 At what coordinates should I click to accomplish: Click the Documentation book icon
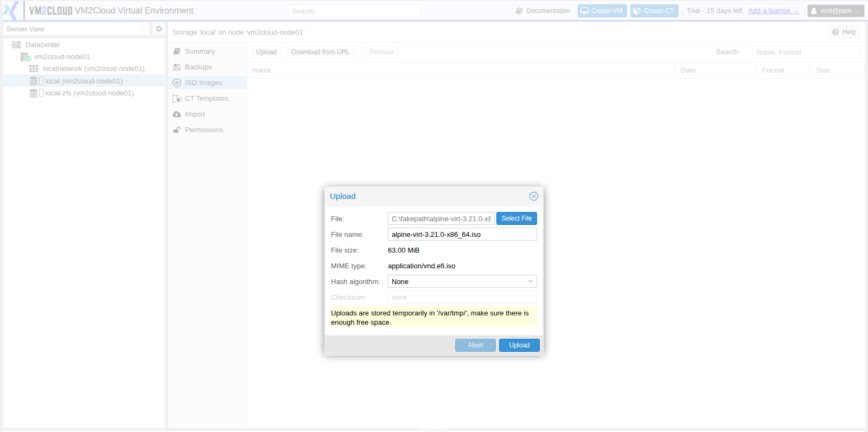coord(519,11)
